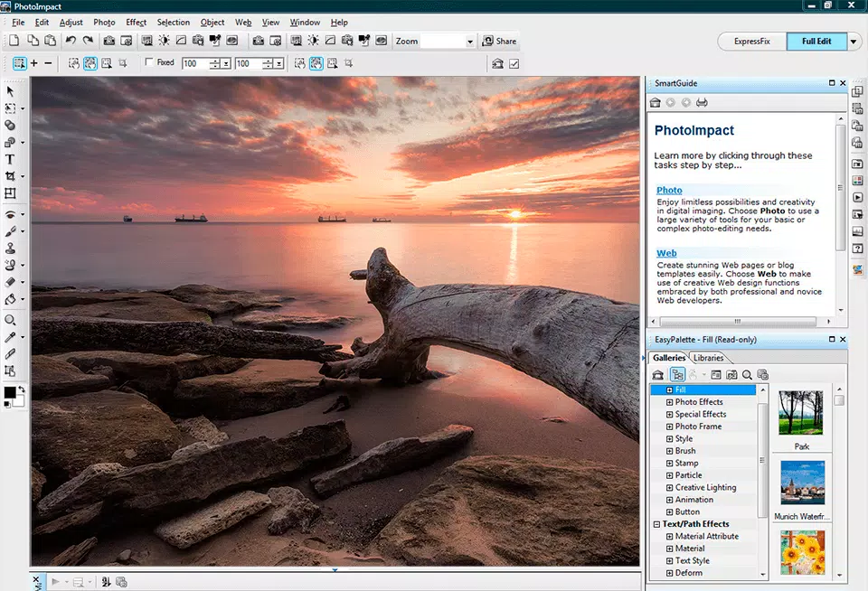Click the Copy icon in toolbar
The height and width of the screenshot is (591, 868).
(33, 41)
